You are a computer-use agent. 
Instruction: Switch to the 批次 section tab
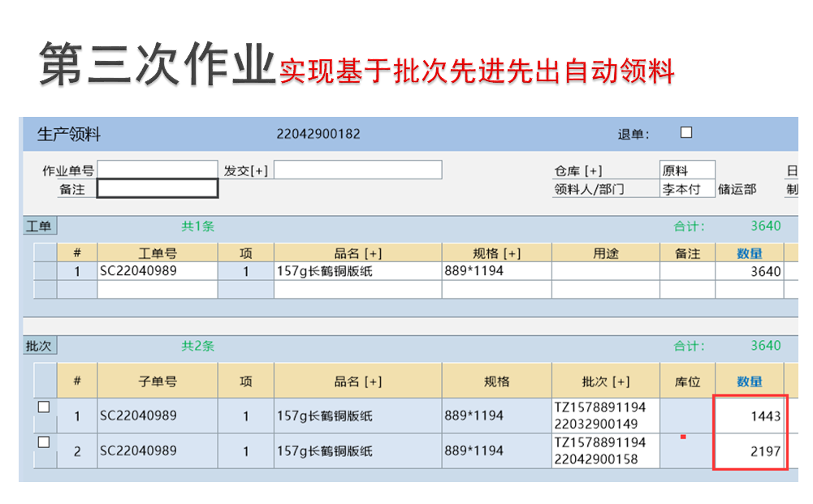click(38, 346)
